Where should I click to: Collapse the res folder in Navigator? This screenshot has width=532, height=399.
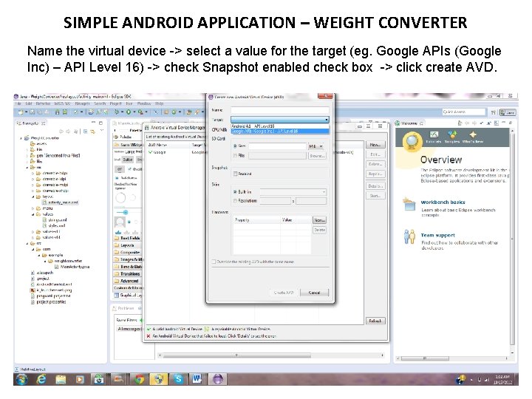click(x=27, y=167)
